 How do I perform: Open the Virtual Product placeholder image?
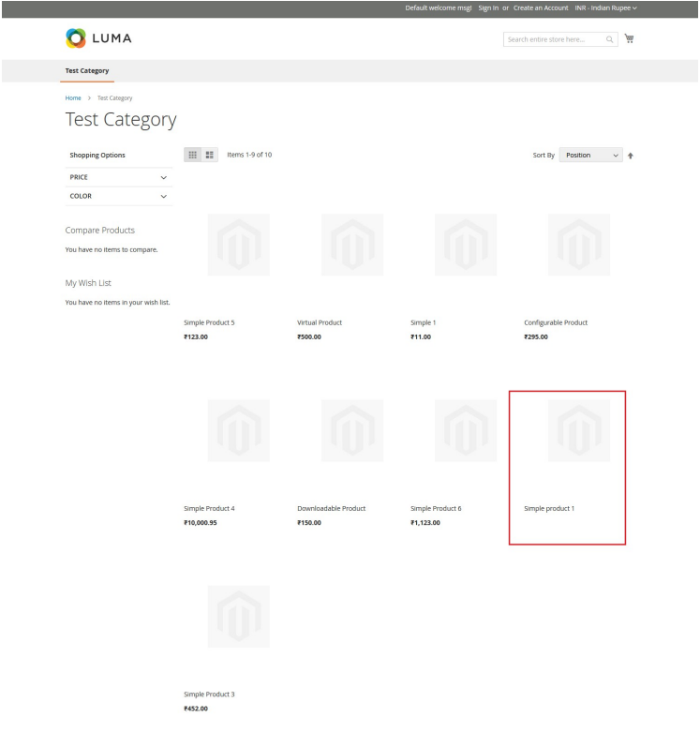[351, 245]
